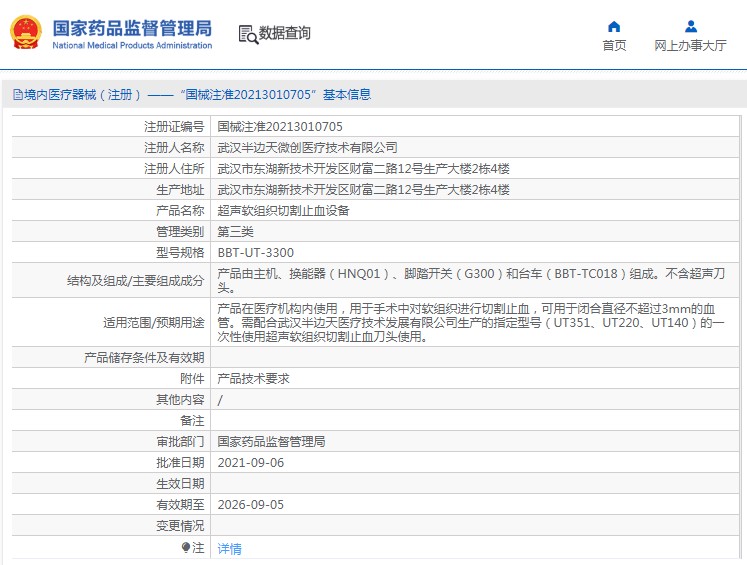The image size is (747, 565).
Task: Click the 生产地址 address value
Action: click(363, 190)
